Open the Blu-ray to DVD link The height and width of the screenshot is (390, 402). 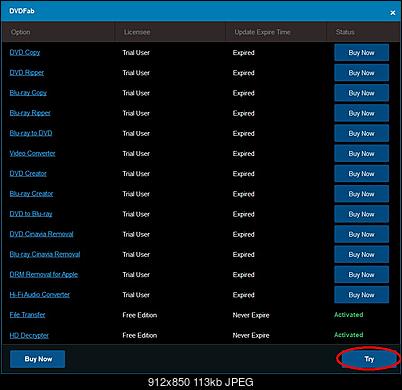pyautogui.click(x=31, y=133)
